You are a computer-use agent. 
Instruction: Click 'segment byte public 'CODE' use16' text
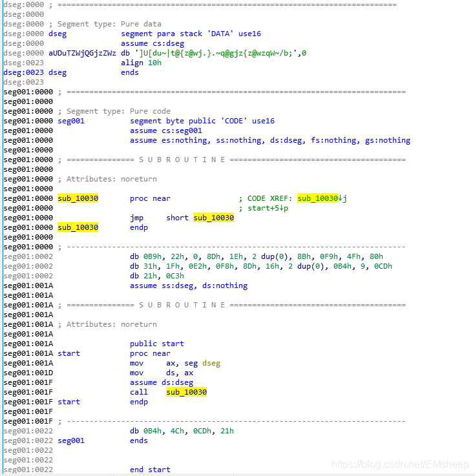click(202, 121)
